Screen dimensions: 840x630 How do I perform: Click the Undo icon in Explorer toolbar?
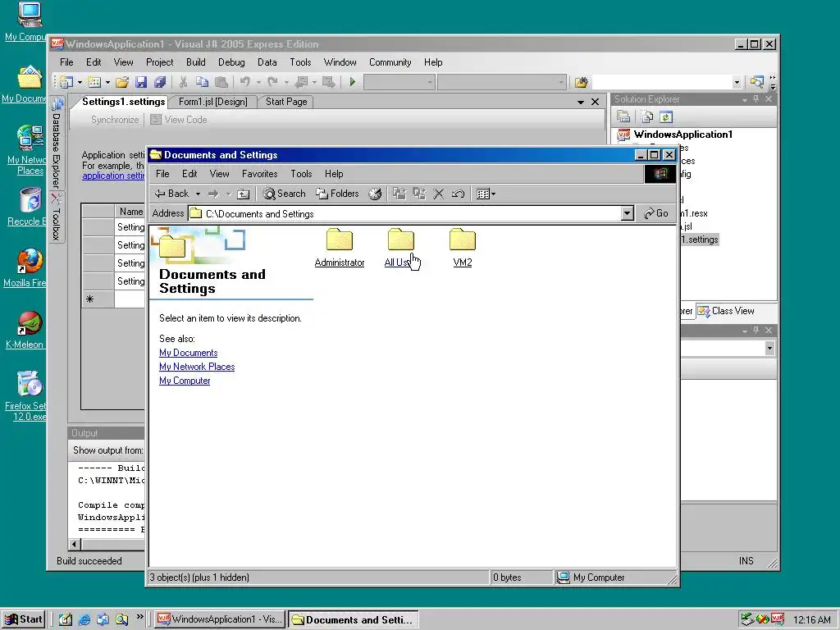458,194
